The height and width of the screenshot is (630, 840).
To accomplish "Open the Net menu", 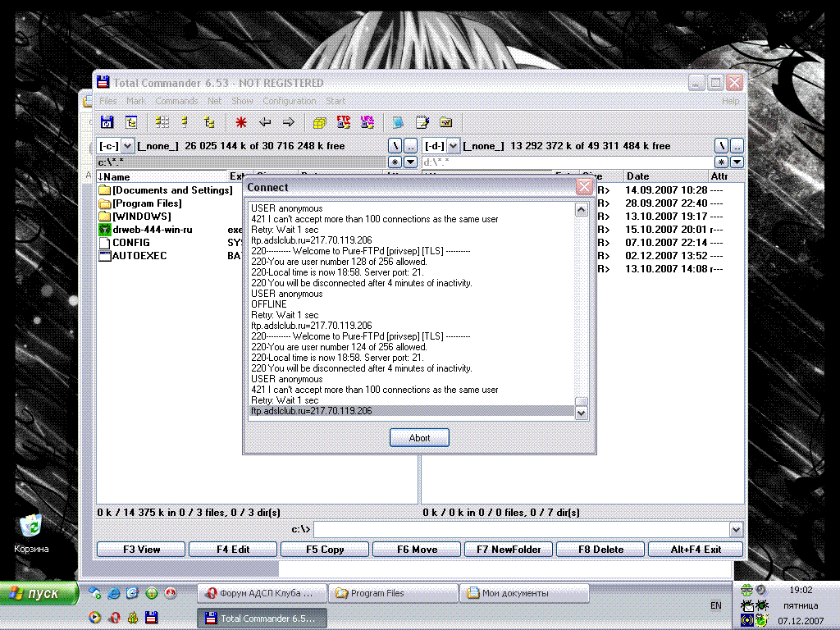I will (x=215, y=101).
